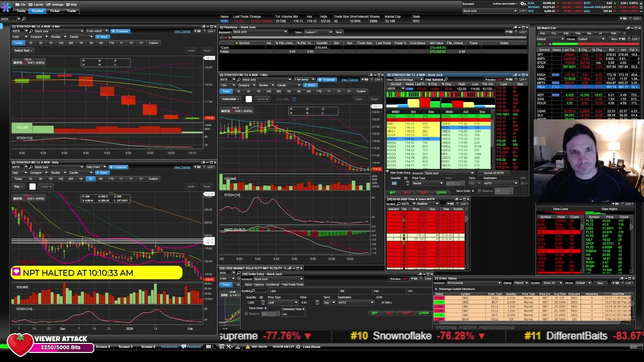Enable Crosshair on the Daily chart
Screen dimensions: 644x362
(x=118, y=167)
